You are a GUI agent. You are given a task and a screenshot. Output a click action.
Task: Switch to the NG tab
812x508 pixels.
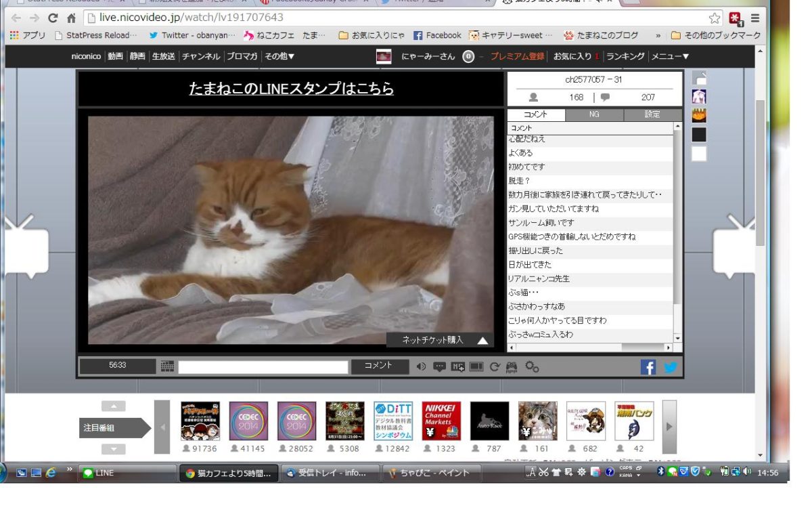[594, 114]
